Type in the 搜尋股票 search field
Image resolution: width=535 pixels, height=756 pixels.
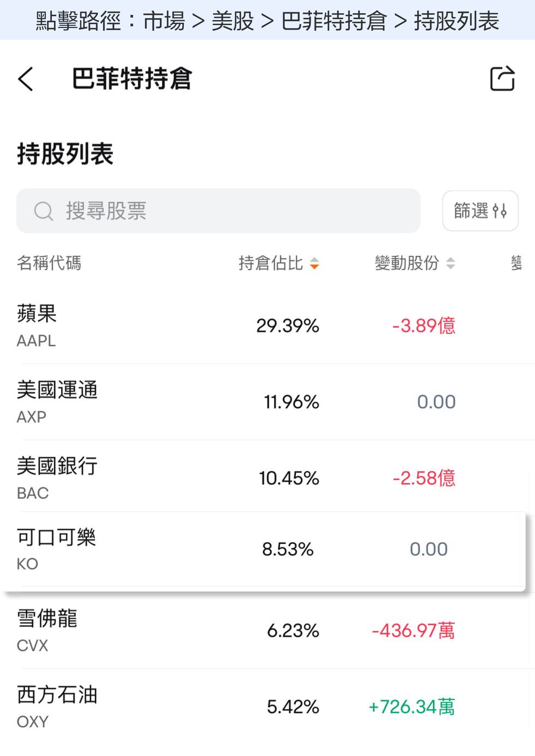231,211
